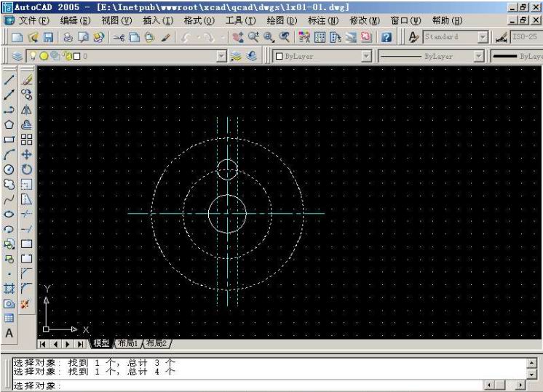Viewport: 543px width, 392px height.
Task: Switch to the 布局2 tab
Action: pyautogui.click(x=156, y=343)
